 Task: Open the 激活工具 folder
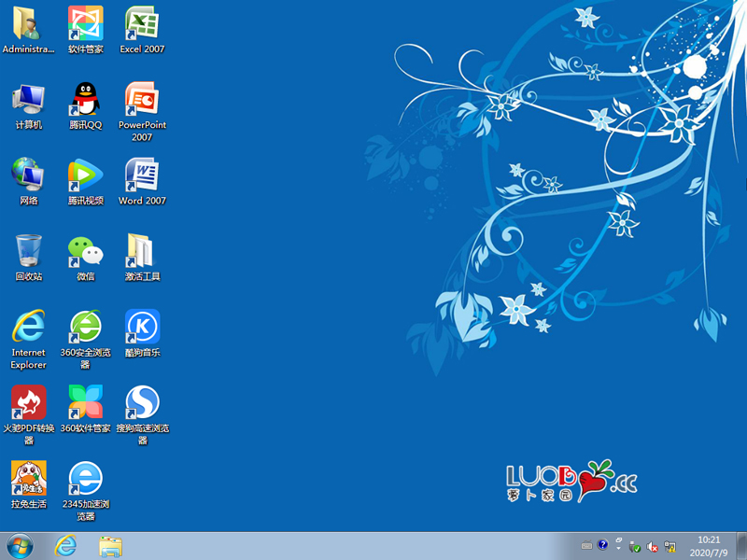click(x=142, y=250)
